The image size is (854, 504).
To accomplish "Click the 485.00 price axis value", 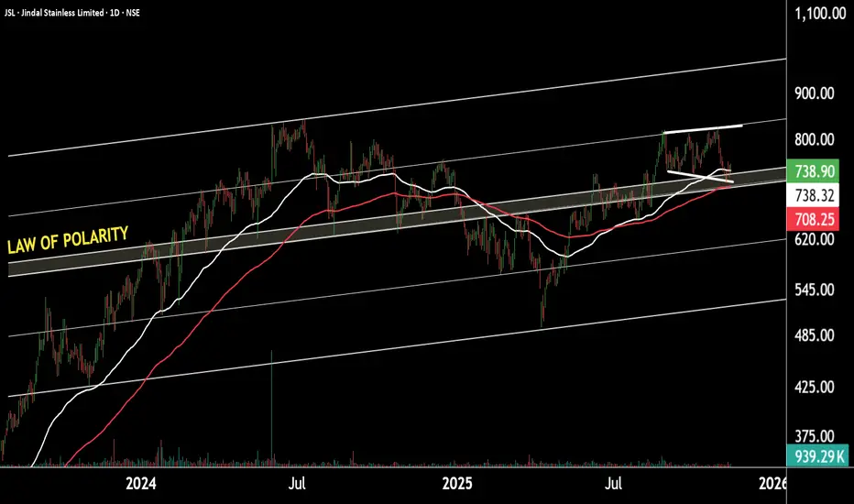I will (815, 335).
